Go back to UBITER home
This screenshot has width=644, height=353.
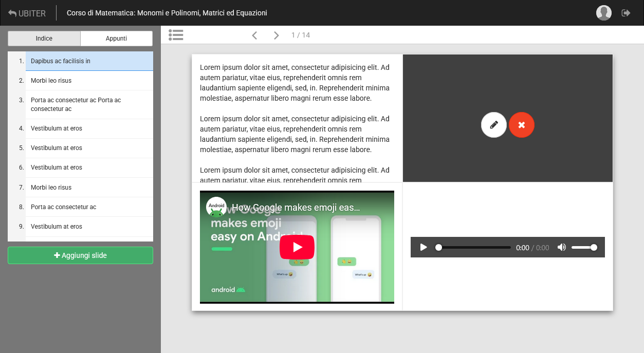pyautogui.click(x=27, y=13)
